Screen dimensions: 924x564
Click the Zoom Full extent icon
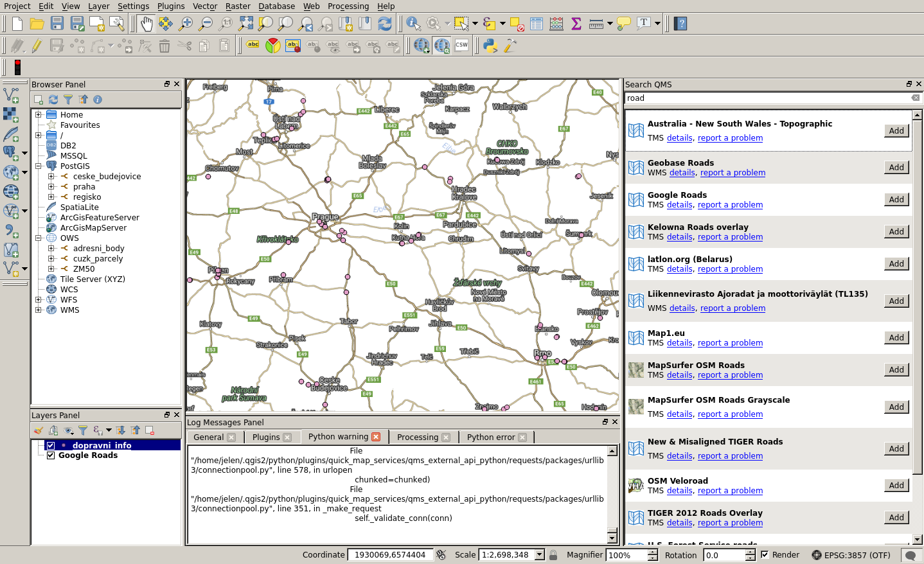click(245, 24)
